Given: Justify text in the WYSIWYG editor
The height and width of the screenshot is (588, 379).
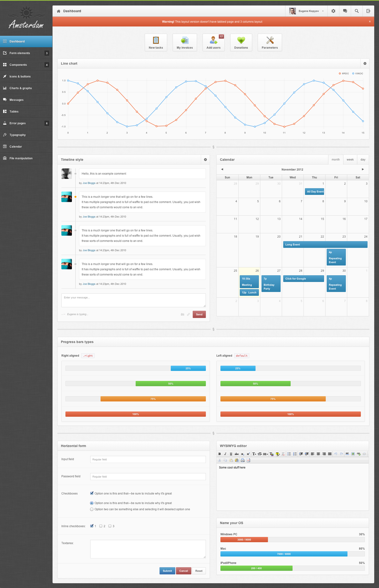Looking at the screenshot, I should [330, 454].
